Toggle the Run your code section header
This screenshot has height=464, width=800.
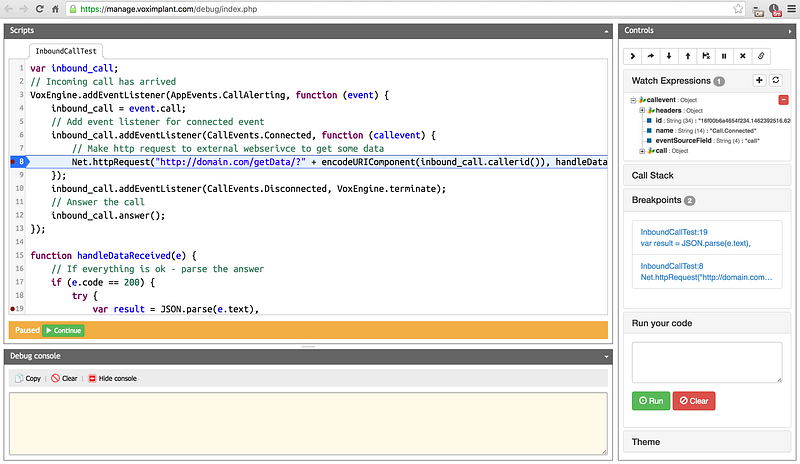[x=707, y=323]
